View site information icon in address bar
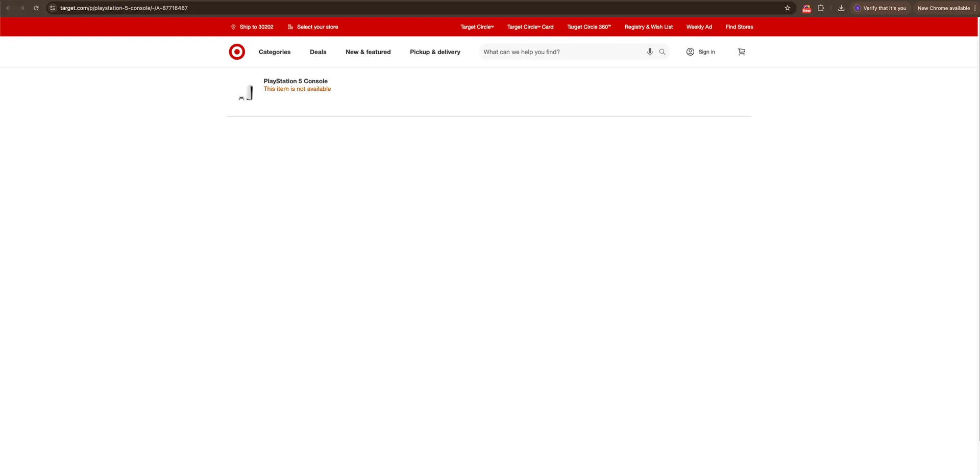 point(53,8)
